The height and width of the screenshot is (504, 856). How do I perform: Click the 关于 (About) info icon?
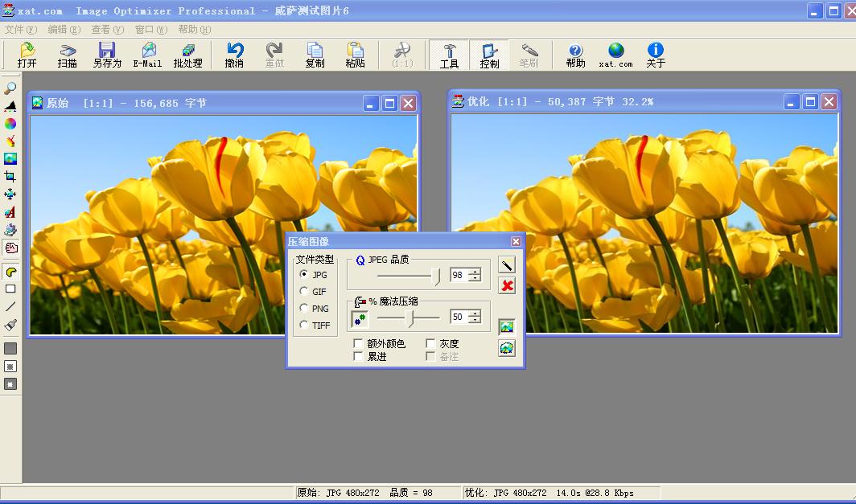pyautogui.click(x=656, y=55)
